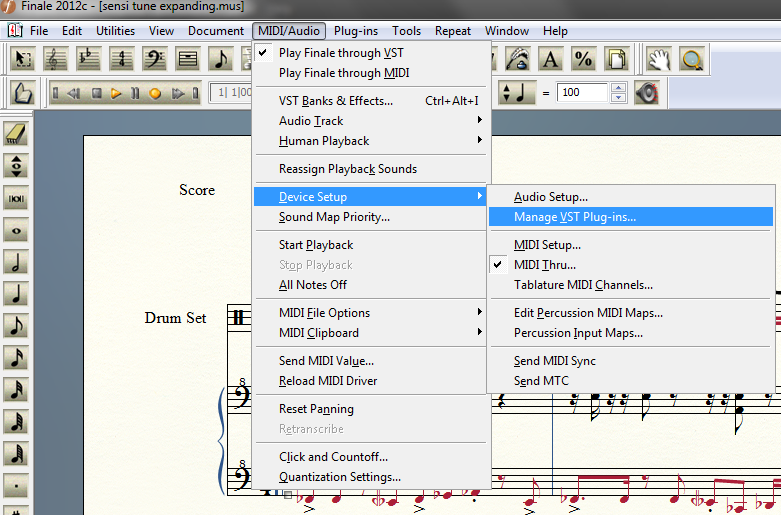Viewport: 781px width, 515px height.
Task: Select the bass clef Staff tool icon
Action: 154,60
